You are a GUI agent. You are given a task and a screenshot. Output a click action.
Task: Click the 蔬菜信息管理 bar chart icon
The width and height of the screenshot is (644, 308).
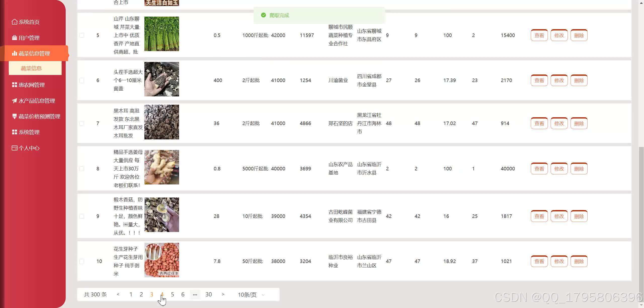14,53
